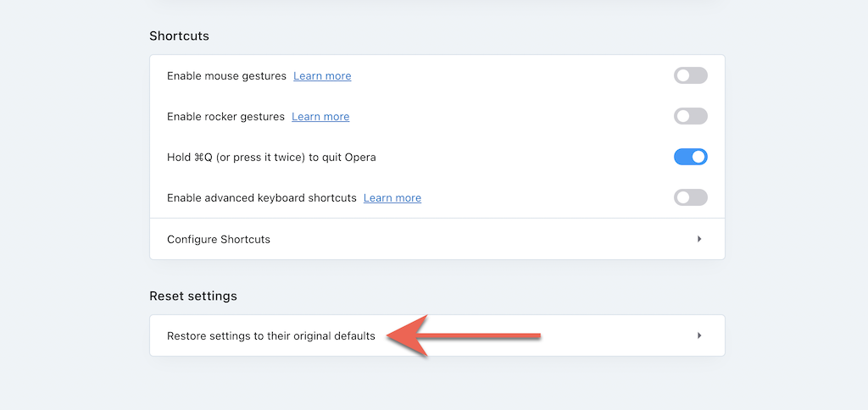The width and height of the screenshot is (868, 410).
Task: Switch on advanced keyboard shortcuts toggle
Action: click(x=690, y=197)
